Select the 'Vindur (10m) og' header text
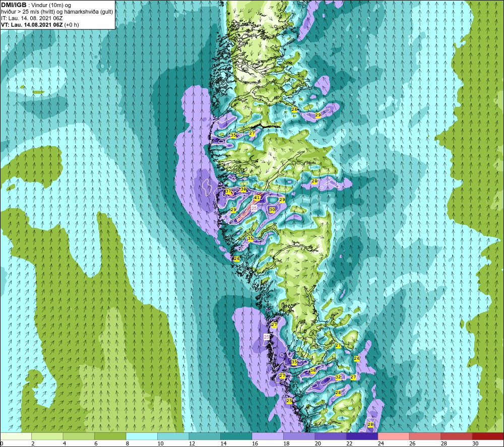The width and height of the screenshot is (504, 447). [x=51, y=6]
